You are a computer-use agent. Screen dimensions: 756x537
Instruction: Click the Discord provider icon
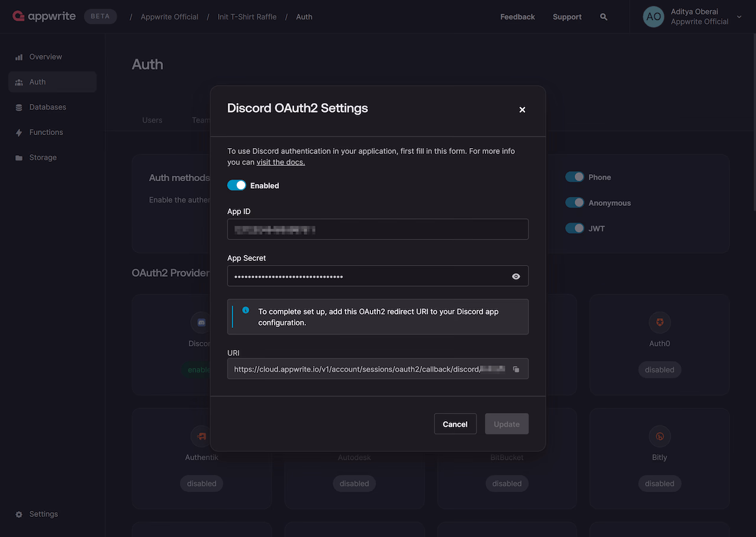click(x=201, y=322)
